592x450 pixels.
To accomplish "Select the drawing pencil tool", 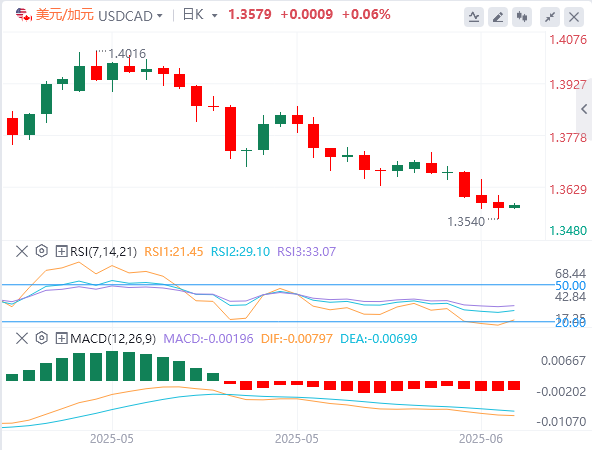I will (498, 17).
